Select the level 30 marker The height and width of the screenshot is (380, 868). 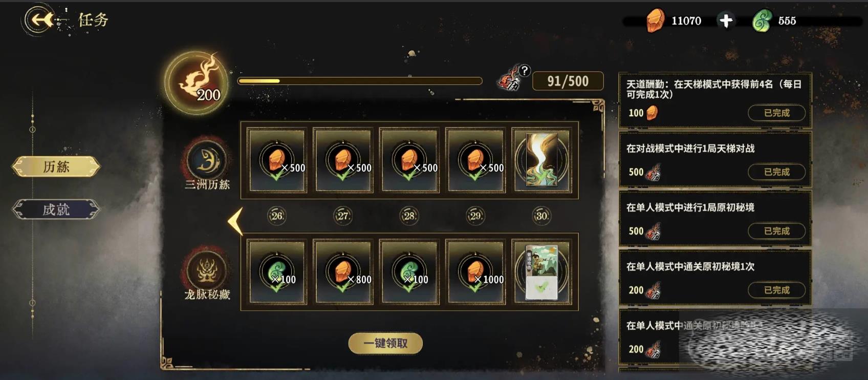(x=541, y=216)
